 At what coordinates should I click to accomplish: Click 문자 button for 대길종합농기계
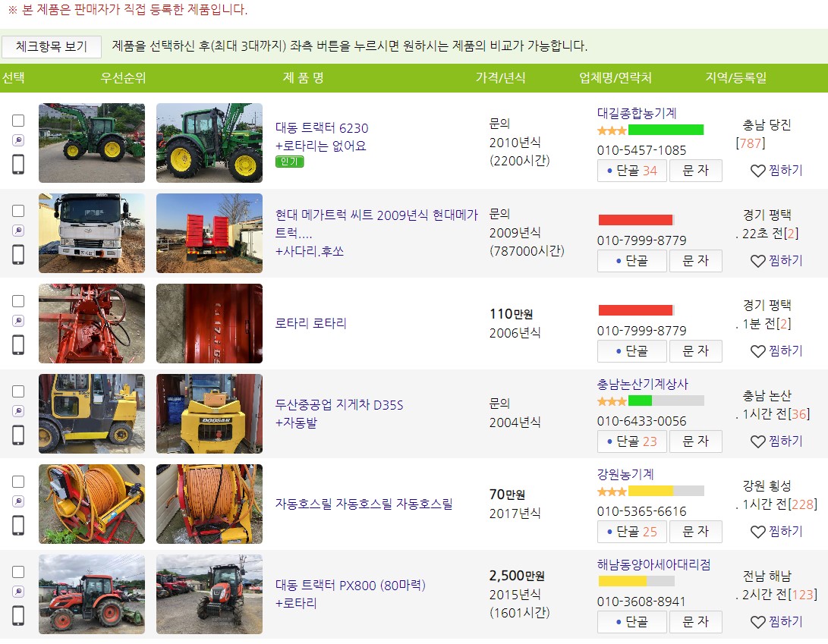click(695, 171)
